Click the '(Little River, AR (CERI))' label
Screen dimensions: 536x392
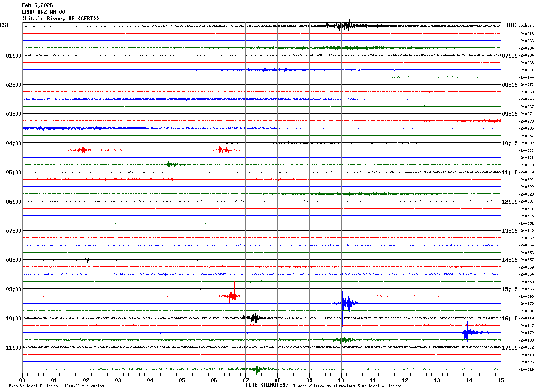[61, 19]
